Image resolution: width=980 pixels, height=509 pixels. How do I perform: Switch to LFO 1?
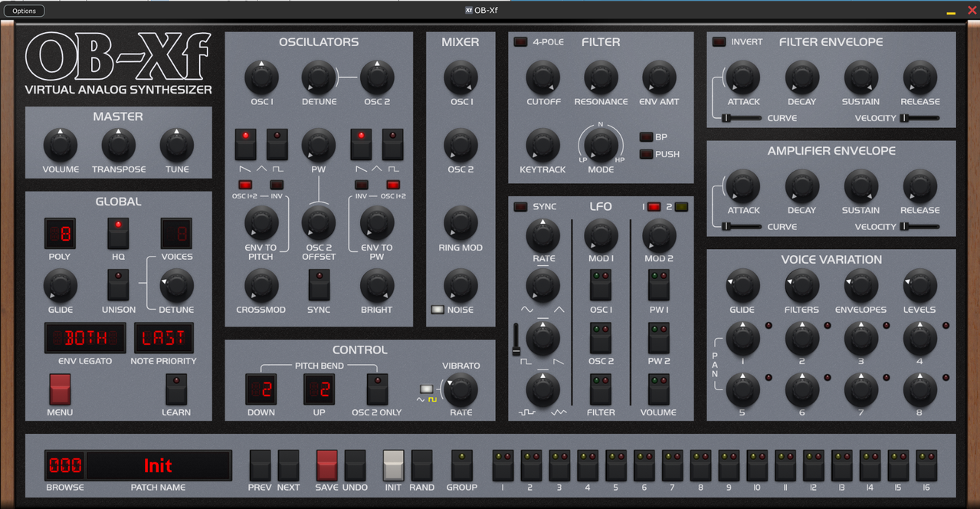tap(654, 207)
